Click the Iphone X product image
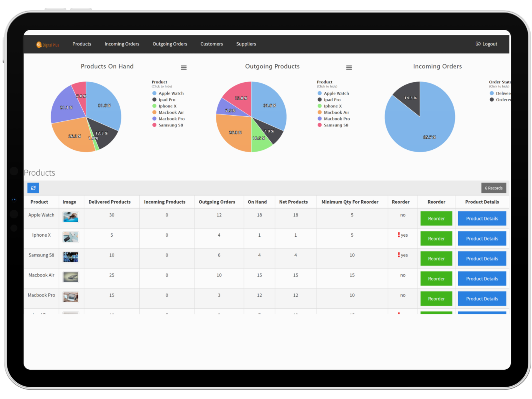The image size is (532, 399). 71,237
